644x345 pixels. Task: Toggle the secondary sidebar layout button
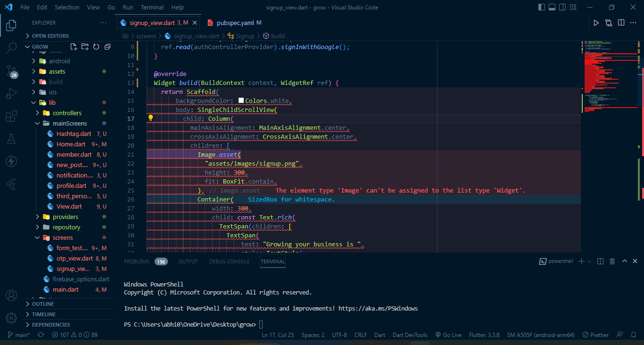(562, 7)
